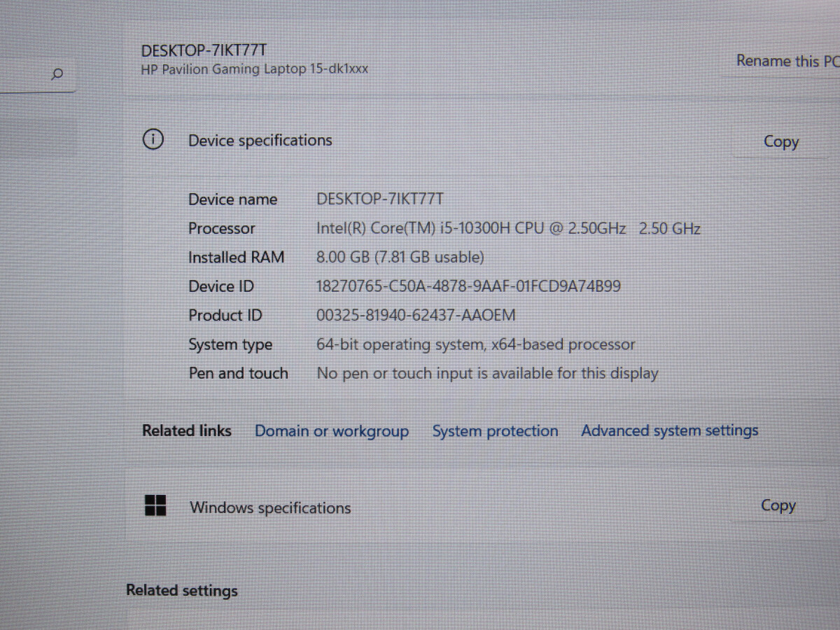Click the Windows logo icon

pyautogui.click(x=155, y=505)
